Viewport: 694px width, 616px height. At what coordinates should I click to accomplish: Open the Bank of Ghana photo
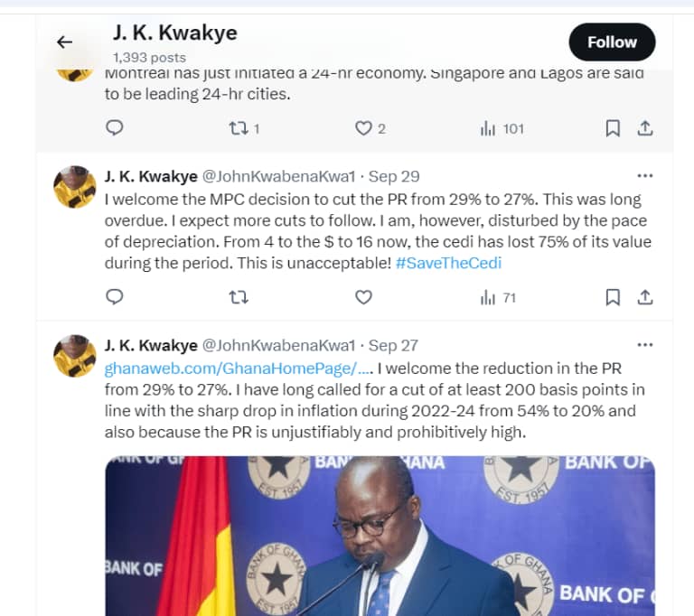(x=380, y=536)
